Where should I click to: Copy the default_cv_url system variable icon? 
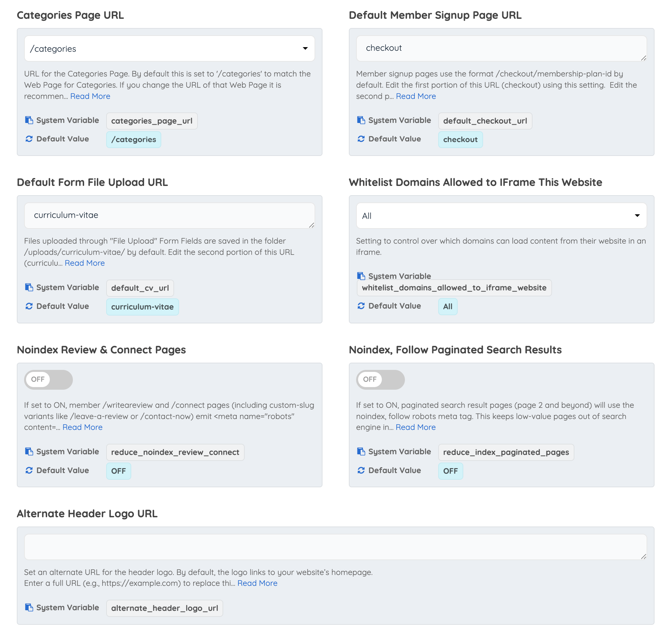(x=29, y=287)
